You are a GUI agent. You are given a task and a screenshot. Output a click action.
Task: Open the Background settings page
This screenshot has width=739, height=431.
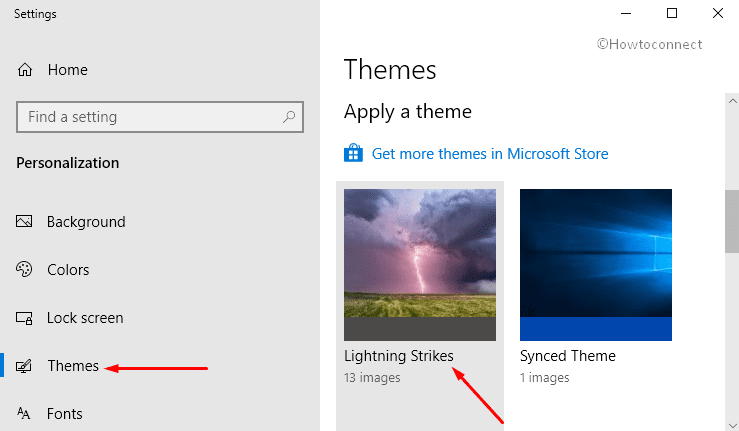pyautogui.click(x=86, y=222)
